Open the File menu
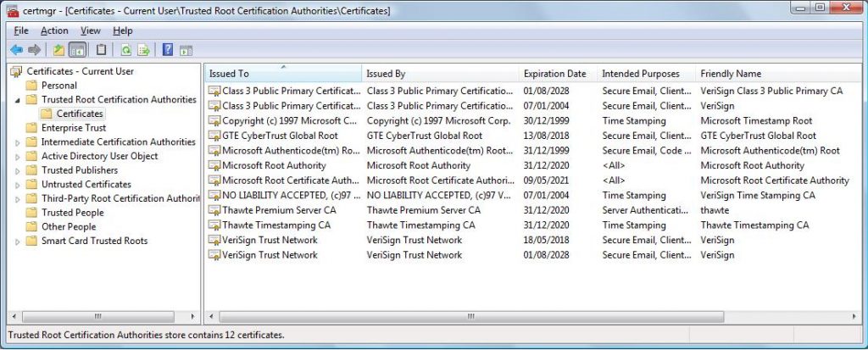868x350 pixels. 21,31
